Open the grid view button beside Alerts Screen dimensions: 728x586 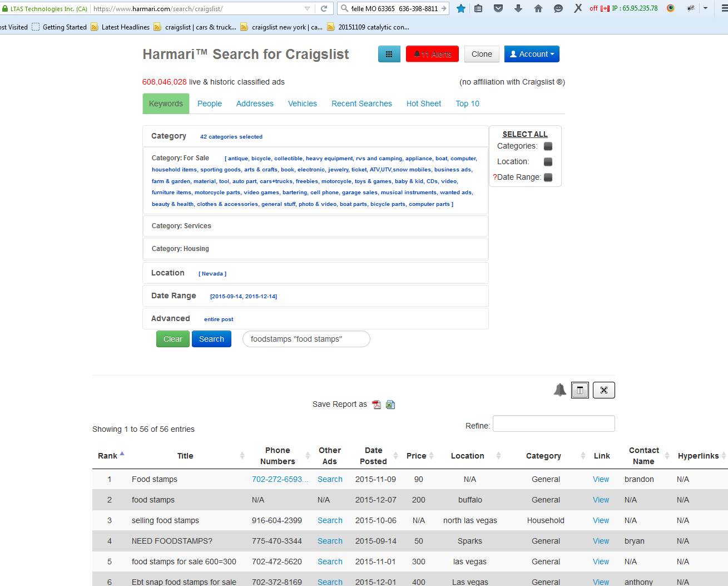click(x=389, y=54)
